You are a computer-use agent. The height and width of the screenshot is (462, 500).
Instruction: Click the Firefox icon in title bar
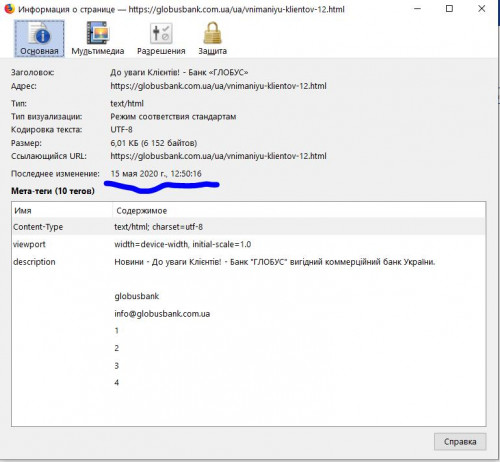pos(9,9)
